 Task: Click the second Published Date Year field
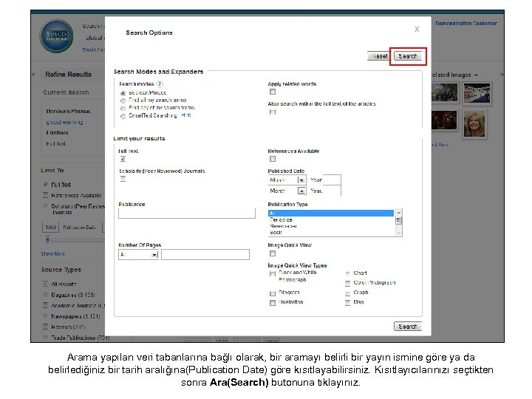coord(332,191)
